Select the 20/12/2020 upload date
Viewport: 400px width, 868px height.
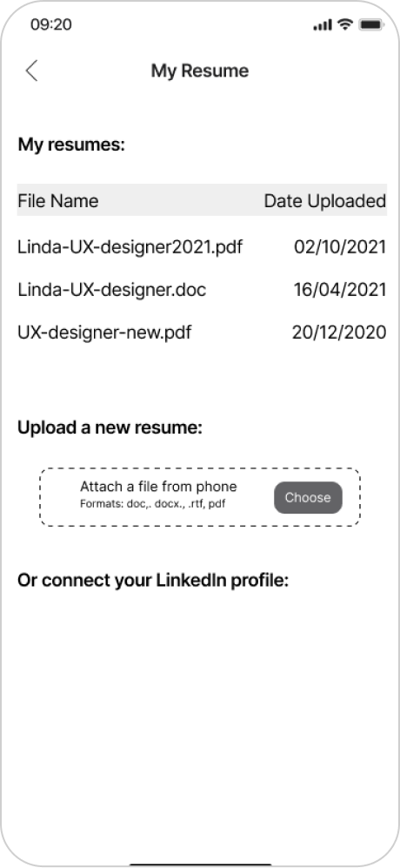[x=338, y=333]
